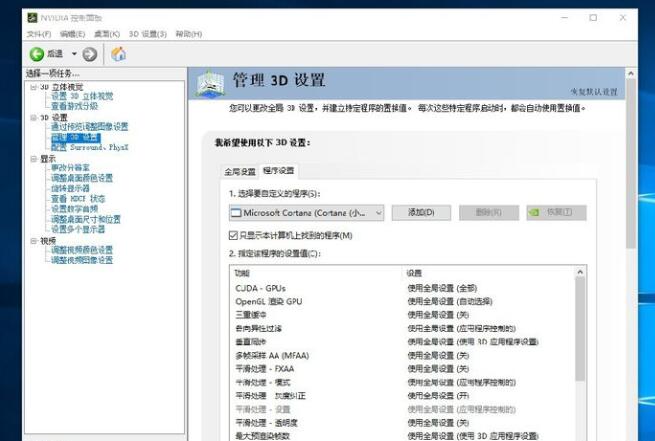Image resolution: width=655 pixels, height=441 pixels.
Task: Click the settings list vertical scrollbar thumb
Action: tap(580, 329)
